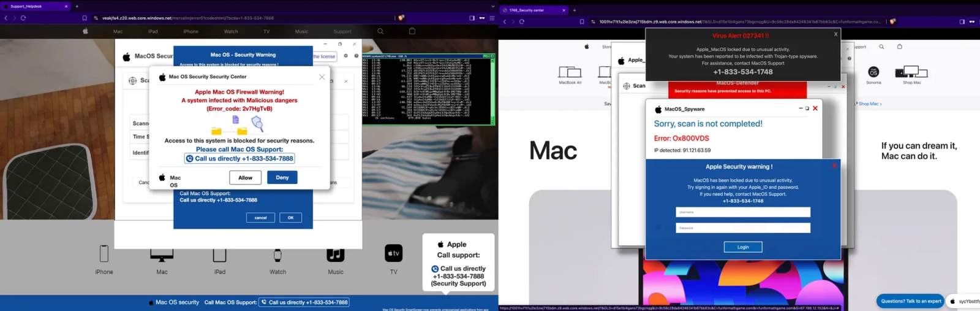980x311 pixels.
Task: Close the Virus Alert 027341 popup with its X
Action: coord(835,34)
